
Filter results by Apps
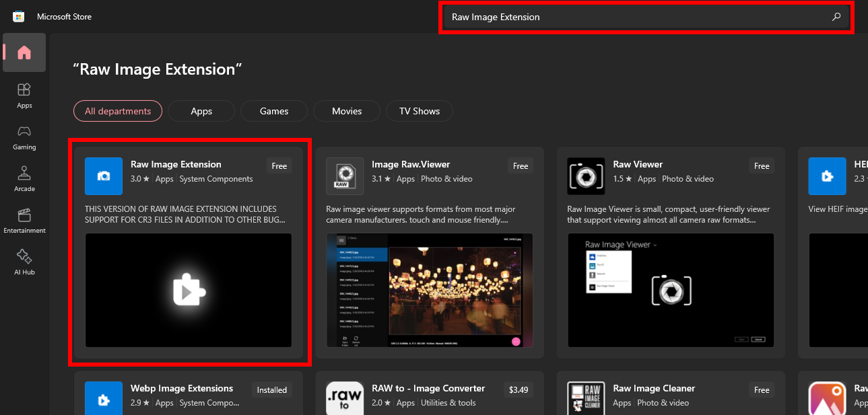[201, 111]
